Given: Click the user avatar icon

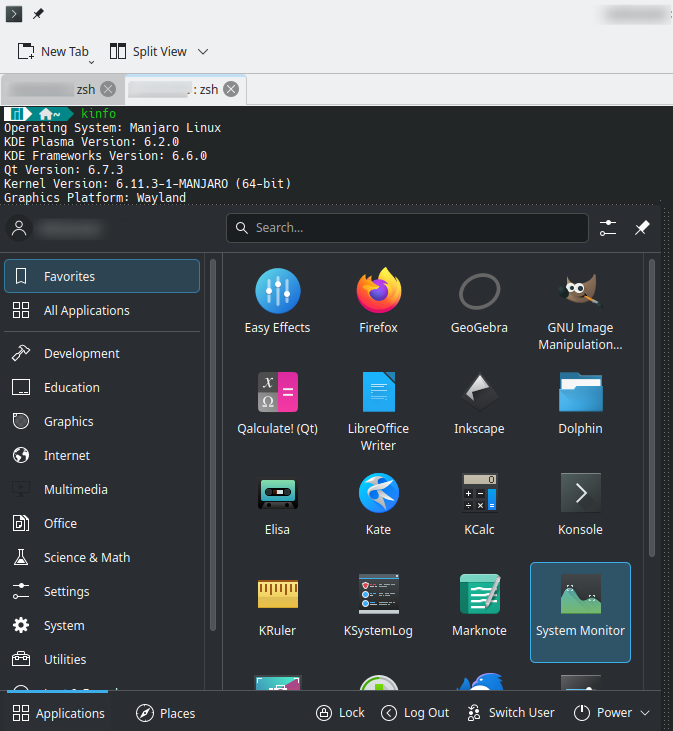Looking at the screenshot, I should coord(19,228).
